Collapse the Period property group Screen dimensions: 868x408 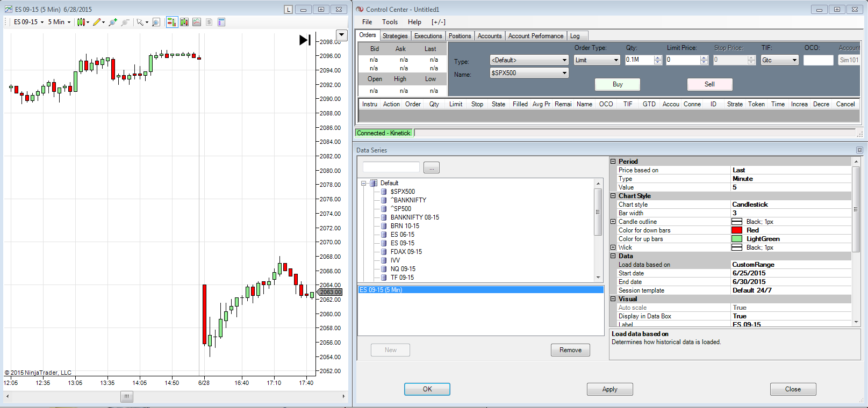point(613,162)
